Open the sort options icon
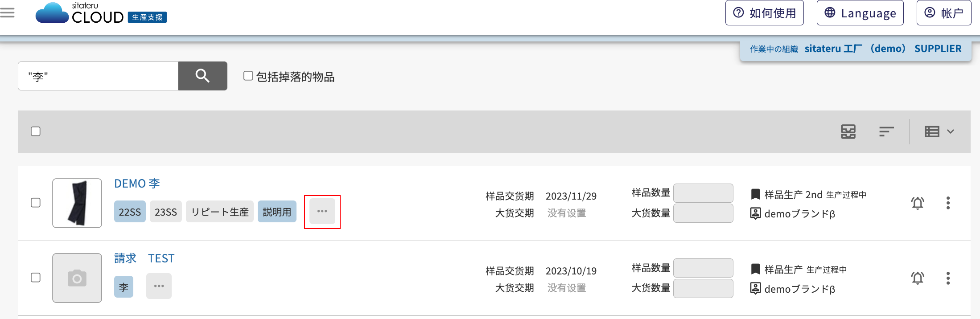Screen dimensions: 980x319 tap(886, 131)
